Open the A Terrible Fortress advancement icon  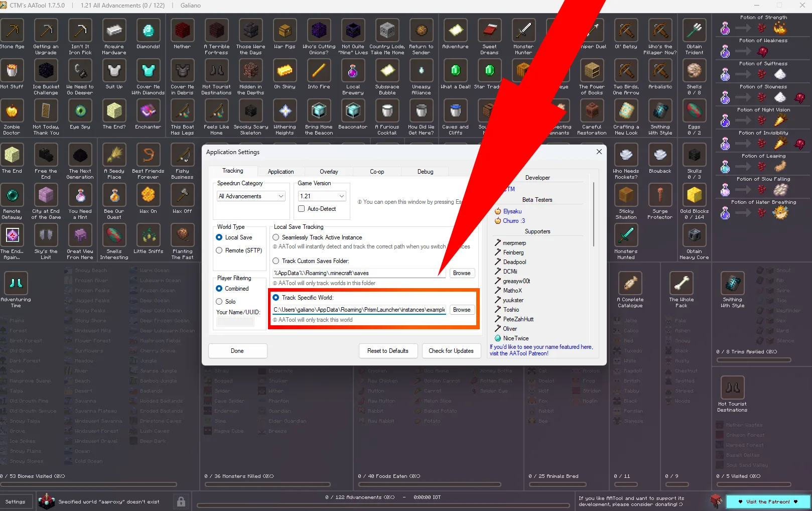tap(217, 31)
